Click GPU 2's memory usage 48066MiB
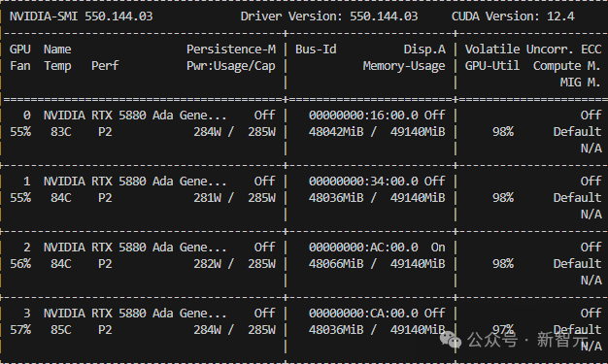 pos(336,264)
